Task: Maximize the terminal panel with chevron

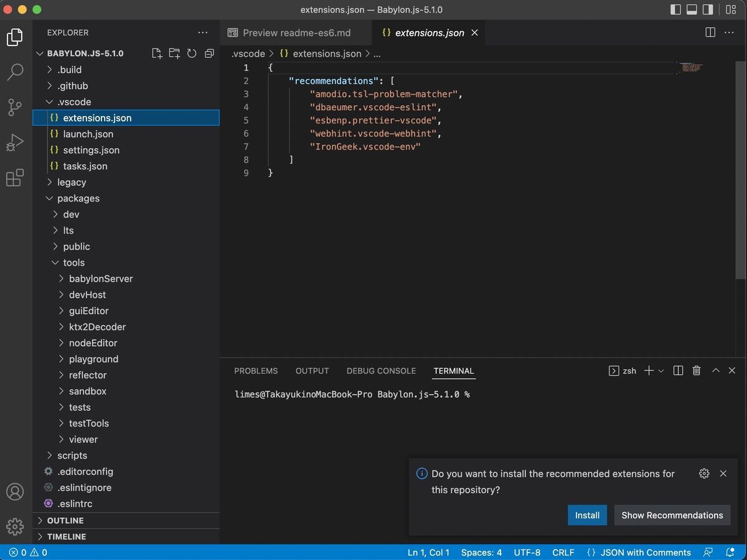Action: 715,370
